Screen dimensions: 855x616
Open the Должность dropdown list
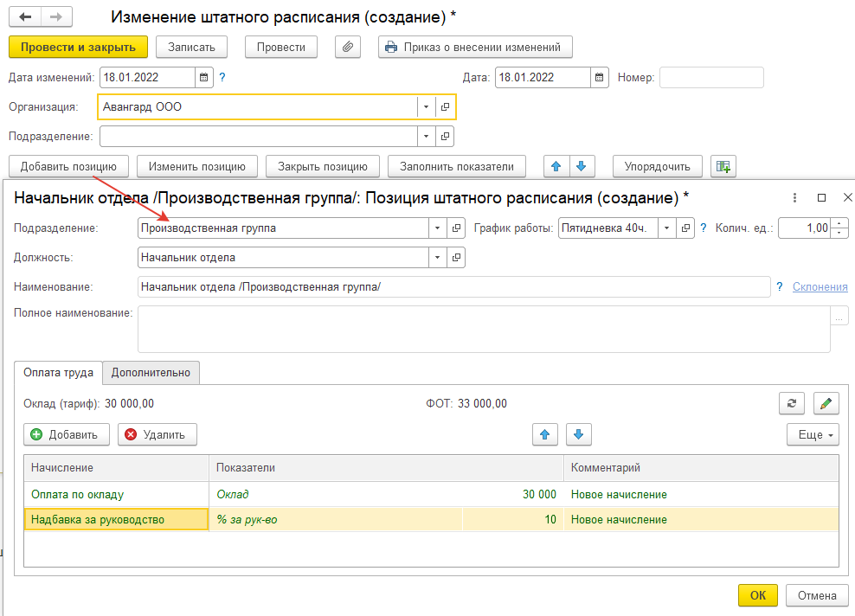pos(437,257)
